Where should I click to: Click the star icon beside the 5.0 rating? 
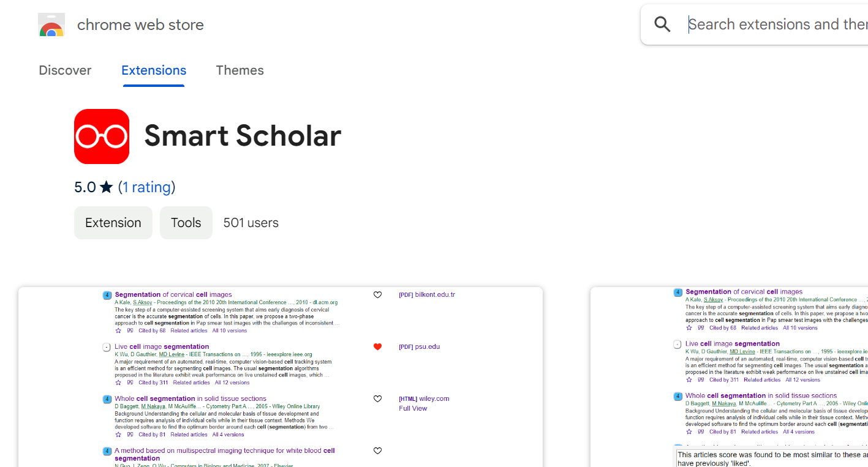pos(107,187)
